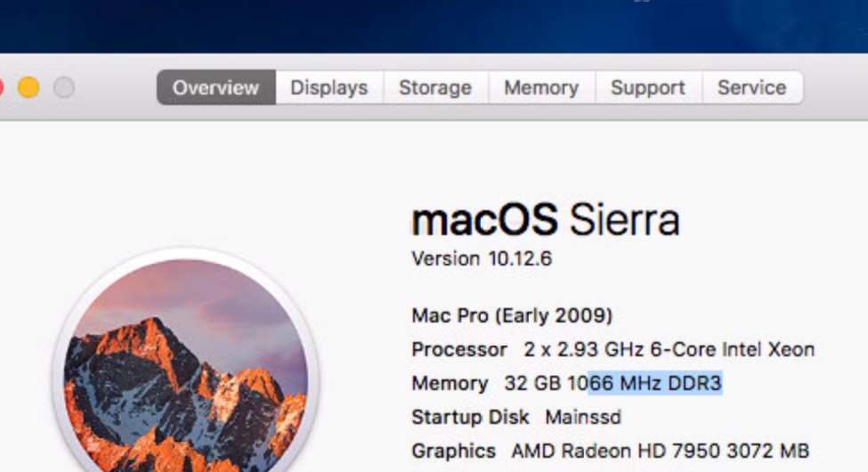The image size is (868, 472).
Task: Click the Graphics label
Action: (x=453, y=451)
